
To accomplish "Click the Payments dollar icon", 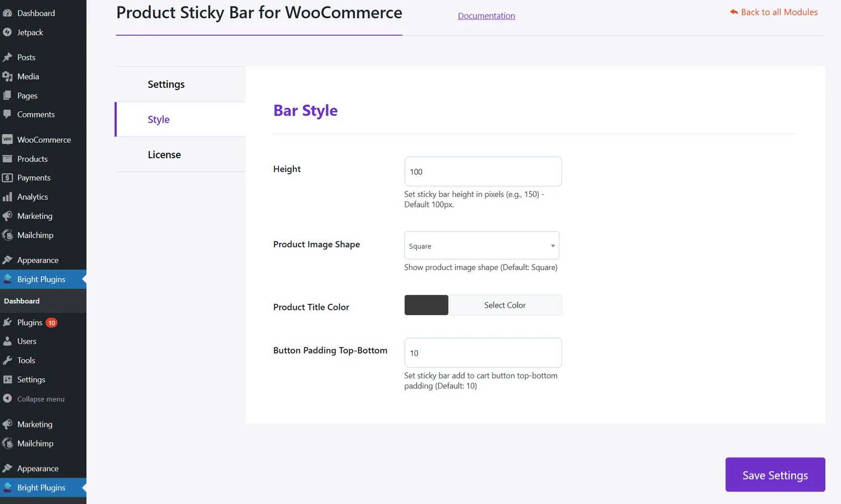I will pos(7,178).
